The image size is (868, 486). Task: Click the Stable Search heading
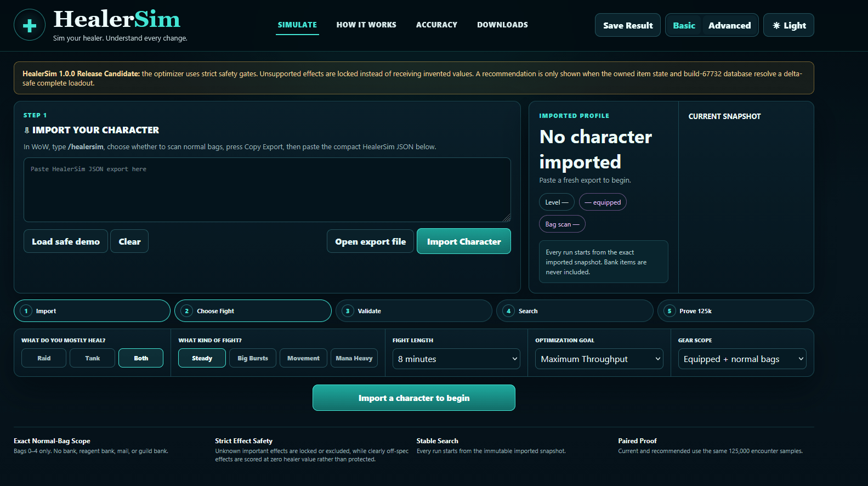point(437,441)
